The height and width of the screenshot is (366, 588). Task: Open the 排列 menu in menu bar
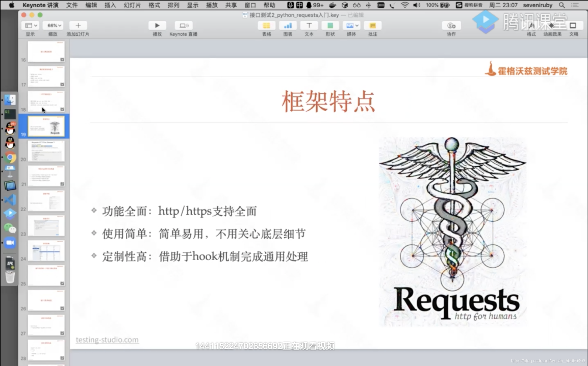coord(173,5)
